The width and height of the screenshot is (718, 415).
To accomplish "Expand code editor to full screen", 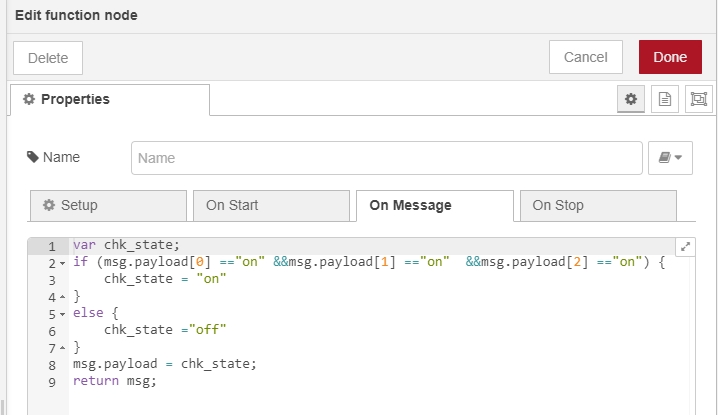I will click(x=685, y=247).
